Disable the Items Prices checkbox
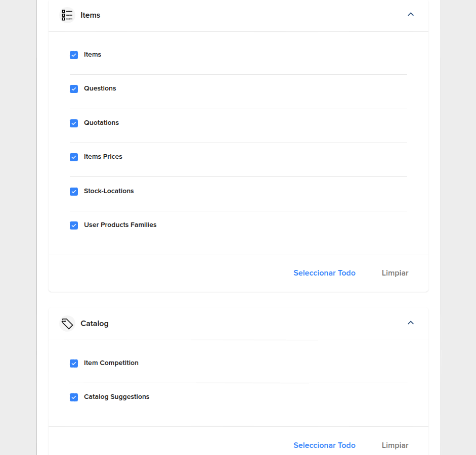Viewport: 476px width, 455px height. click(x=74, y=157)
